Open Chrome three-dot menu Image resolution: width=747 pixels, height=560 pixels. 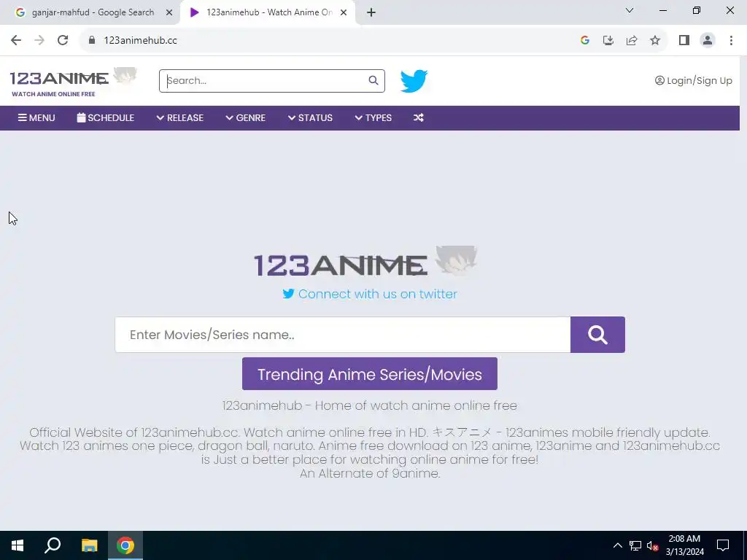[x=731, y=41]
